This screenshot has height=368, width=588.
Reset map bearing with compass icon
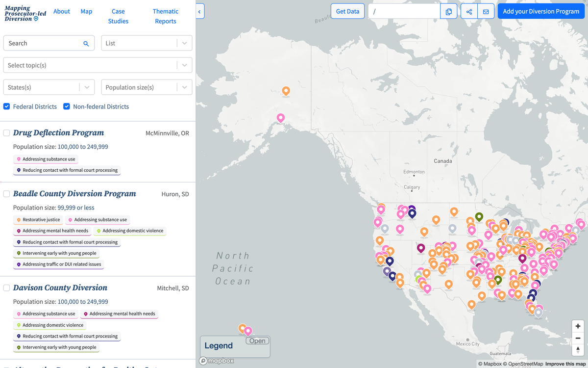[x=578, y=349]
